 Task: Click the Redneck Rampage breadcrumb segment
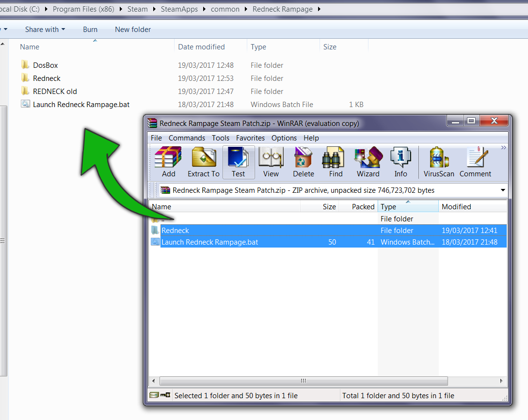283,9
